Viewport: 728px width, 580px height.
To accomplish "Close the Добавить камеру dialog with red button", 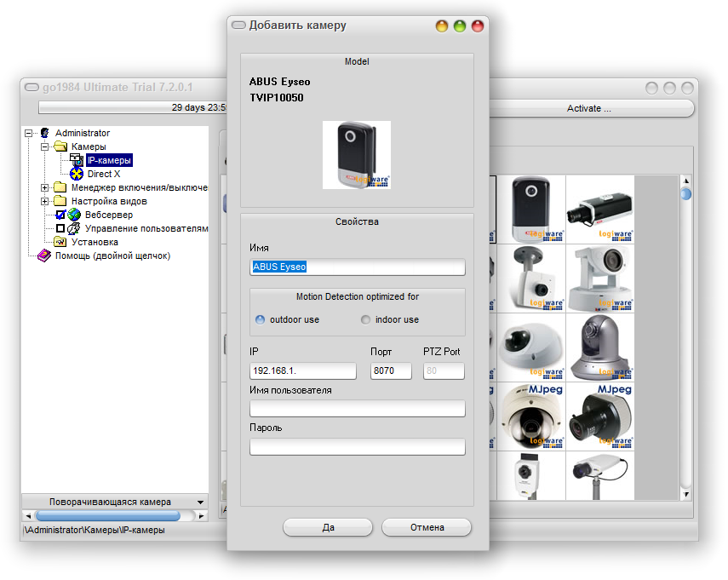I will coord(478,26).
